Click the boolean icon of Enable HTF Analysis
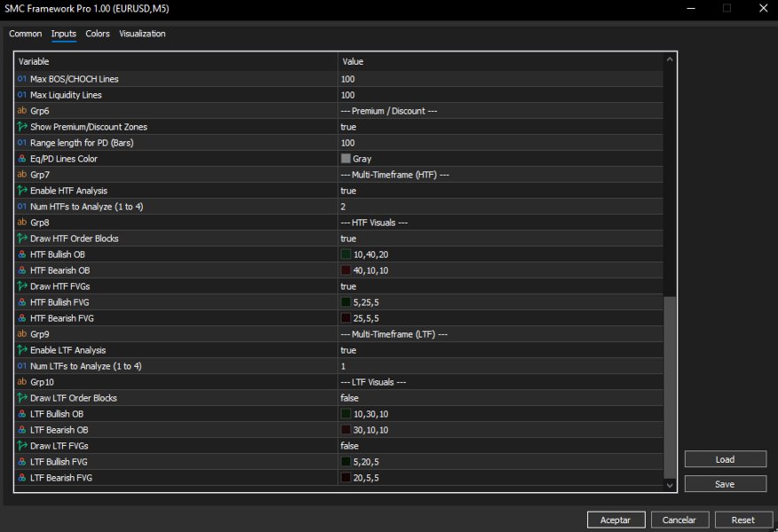 22,191
